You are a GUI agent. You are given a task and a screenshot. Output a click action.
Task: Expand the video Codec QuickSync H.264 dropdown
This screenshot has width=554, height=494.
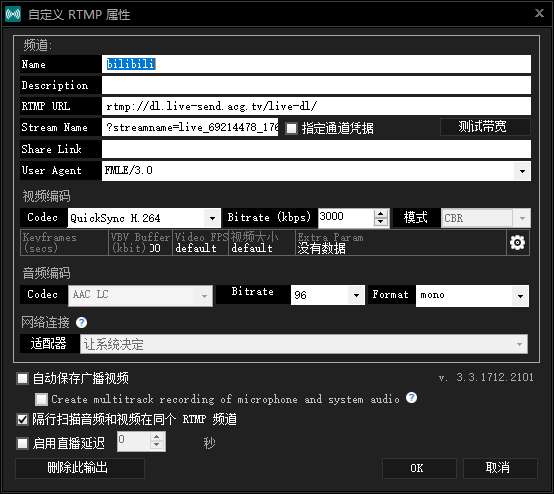pyautogui.click(x=212, y=218)
